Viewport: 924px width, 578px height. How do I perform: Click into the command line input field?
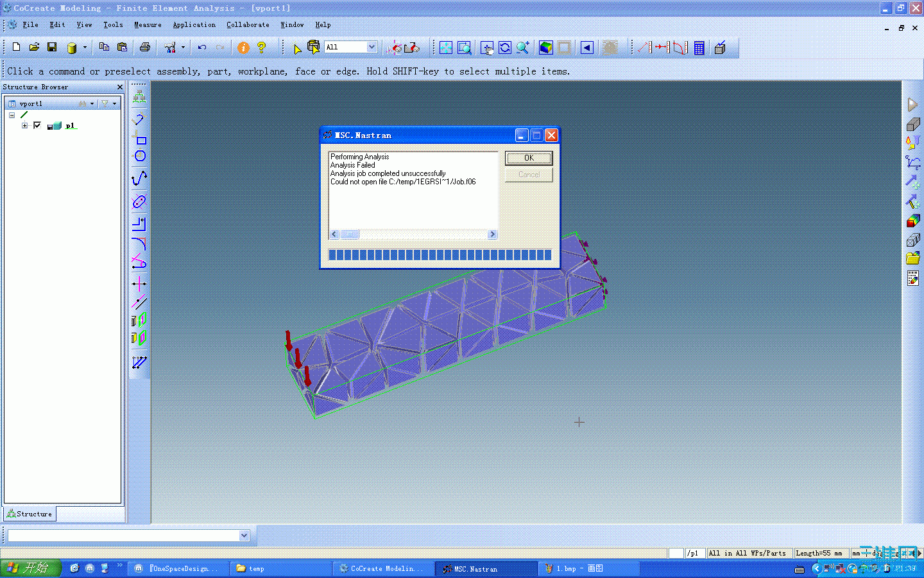(x=123, y=536)
